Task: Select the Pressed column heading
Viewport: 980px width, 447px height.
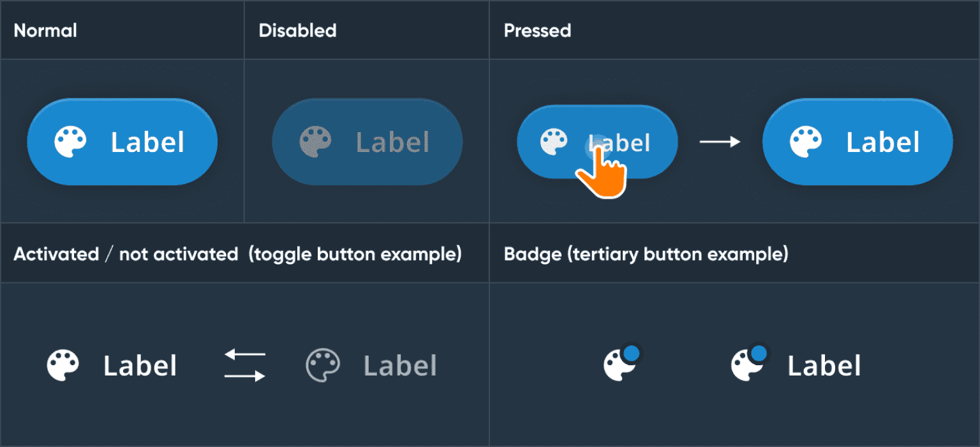Action: point(537,31)
